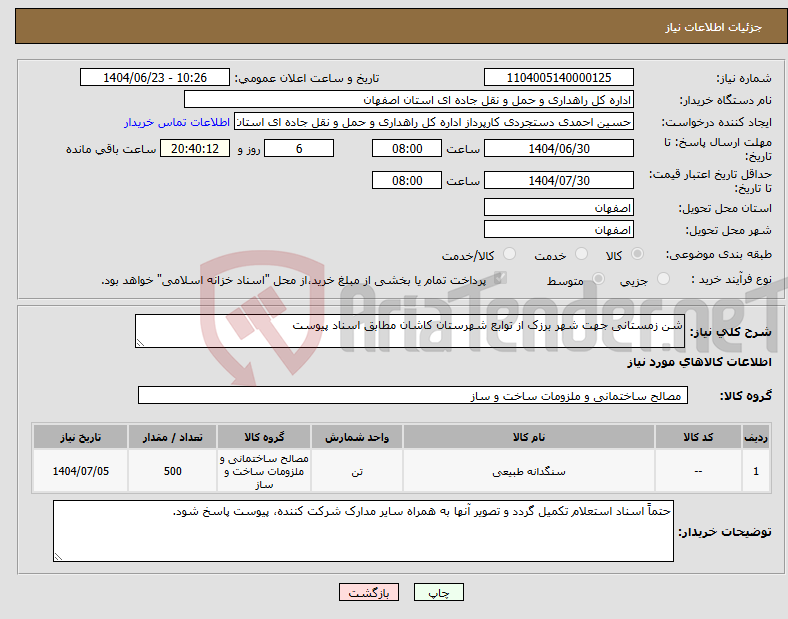
Task: Click the تاریخ نیاز column header
Action: pyautogui.click(x=80, y=437)
